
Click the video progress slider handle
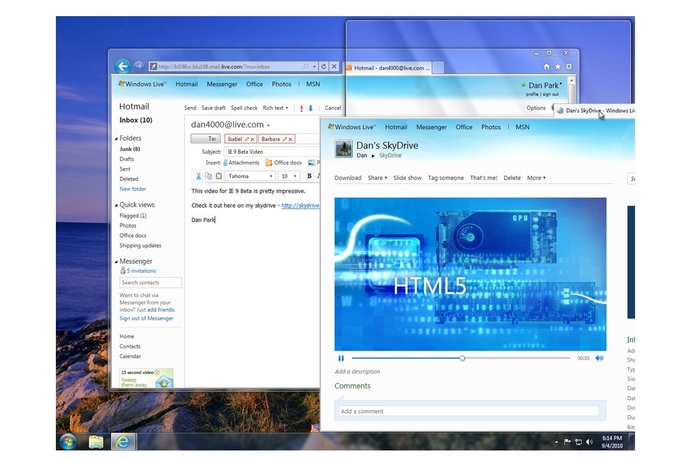[462, 358]
